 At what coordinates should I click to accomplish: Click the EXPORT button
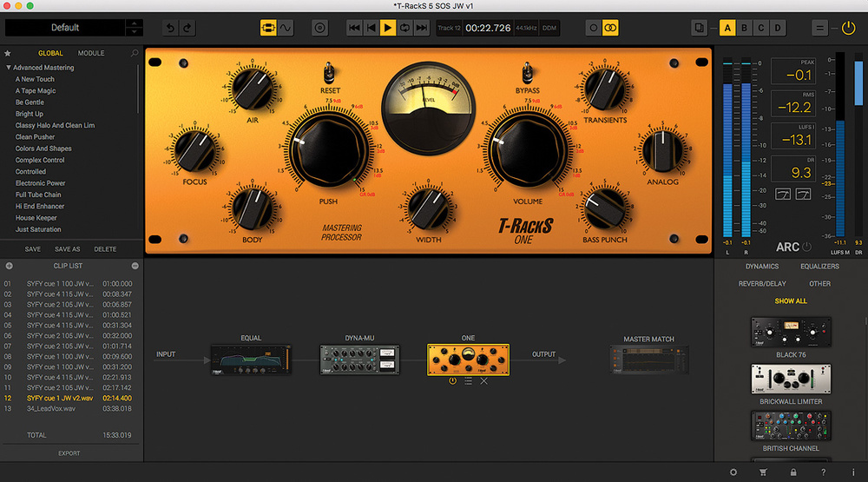[69, 452]
